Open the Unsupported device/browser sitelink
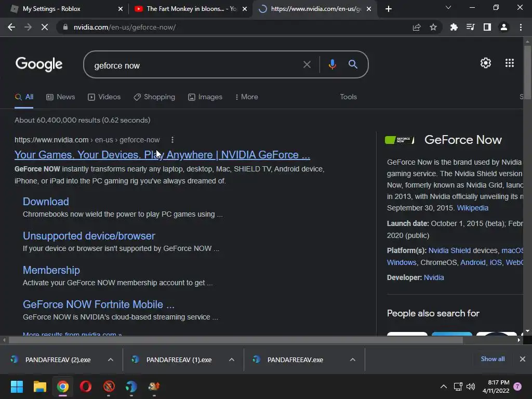 [x=89, y=236]
